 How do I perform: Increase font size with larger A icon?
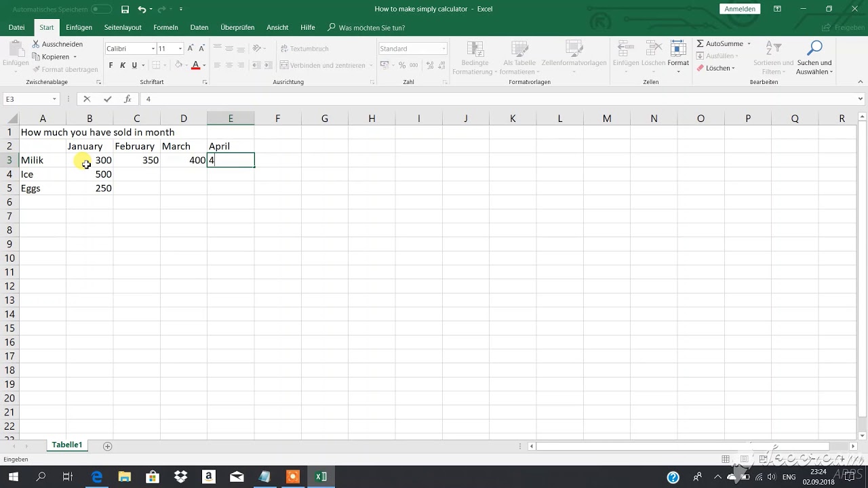tap(191, 48)
